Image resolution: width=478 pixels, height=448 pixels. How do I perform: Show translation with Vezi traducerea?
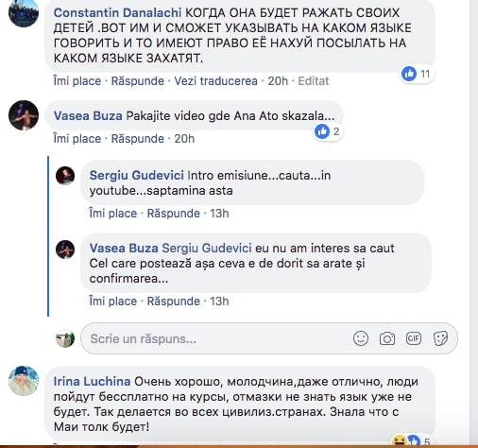tap(216, 81)
